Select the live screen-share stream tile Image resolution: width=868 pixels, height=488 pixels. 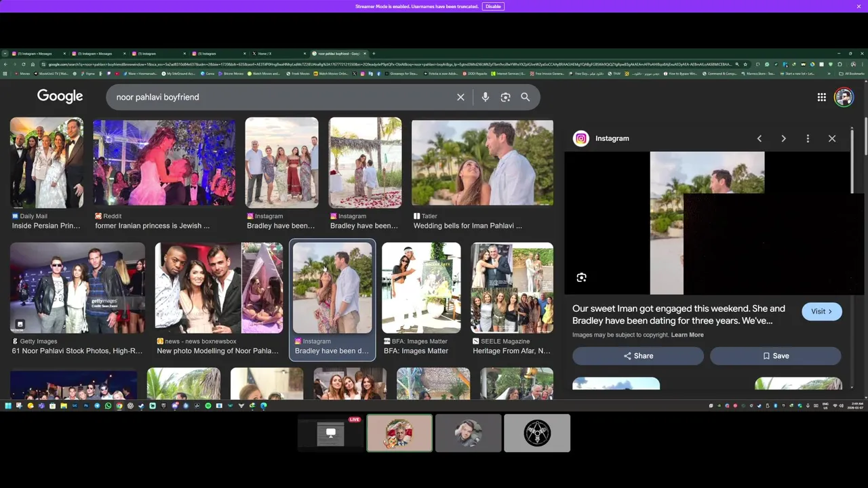(330, 432)
